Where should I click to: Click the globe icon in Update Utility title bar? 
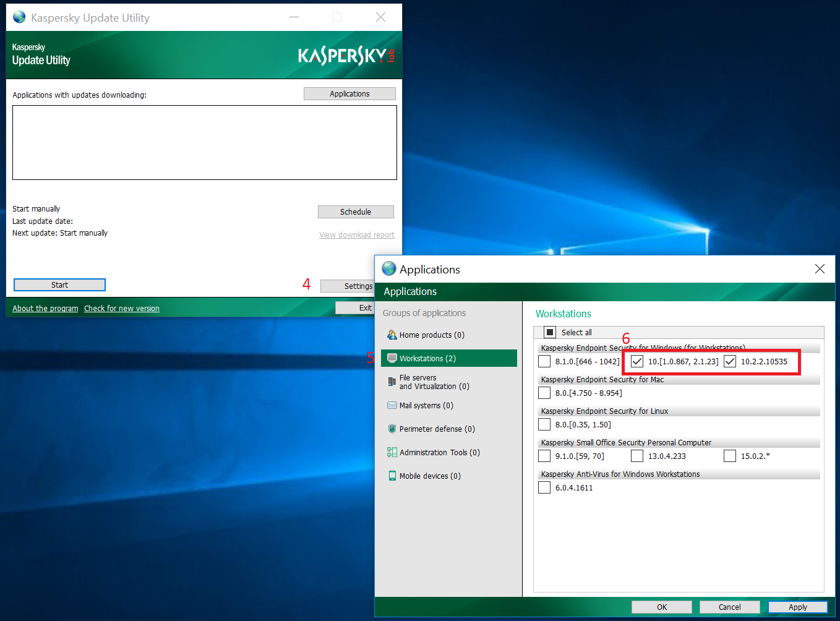coord(19,17)
